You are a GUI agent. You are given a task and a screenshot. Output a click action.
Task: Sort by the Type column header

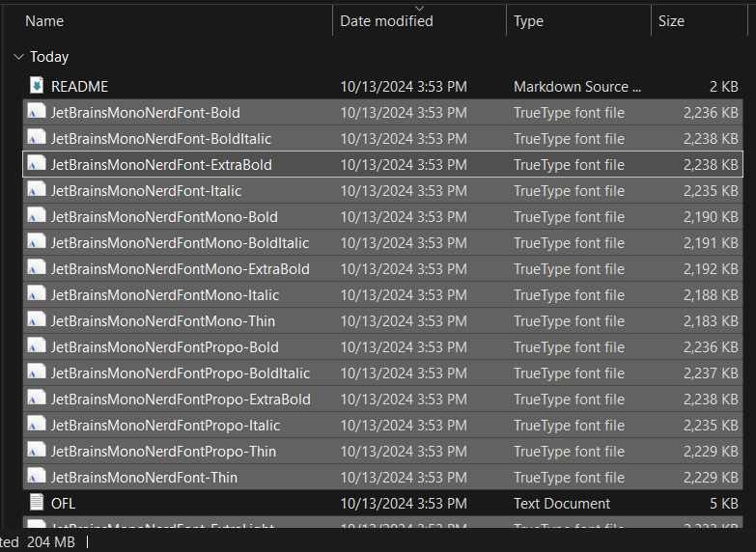click(x=528, y=21)
